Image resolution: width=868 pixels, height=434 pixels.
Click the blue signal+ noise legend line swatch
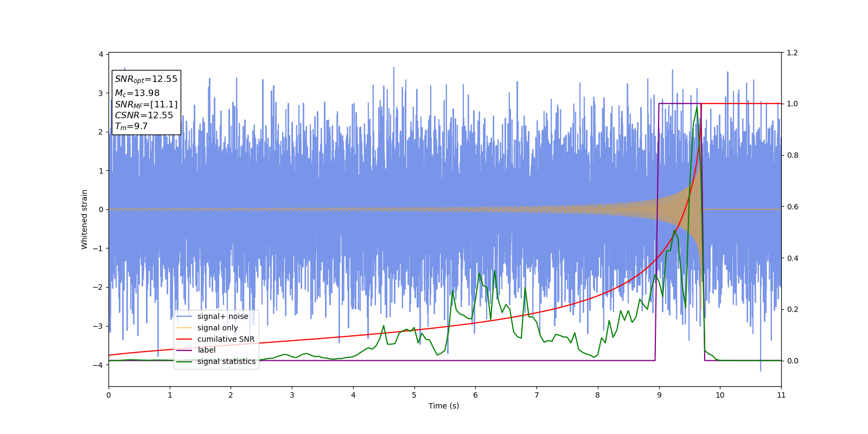(184, 316)
